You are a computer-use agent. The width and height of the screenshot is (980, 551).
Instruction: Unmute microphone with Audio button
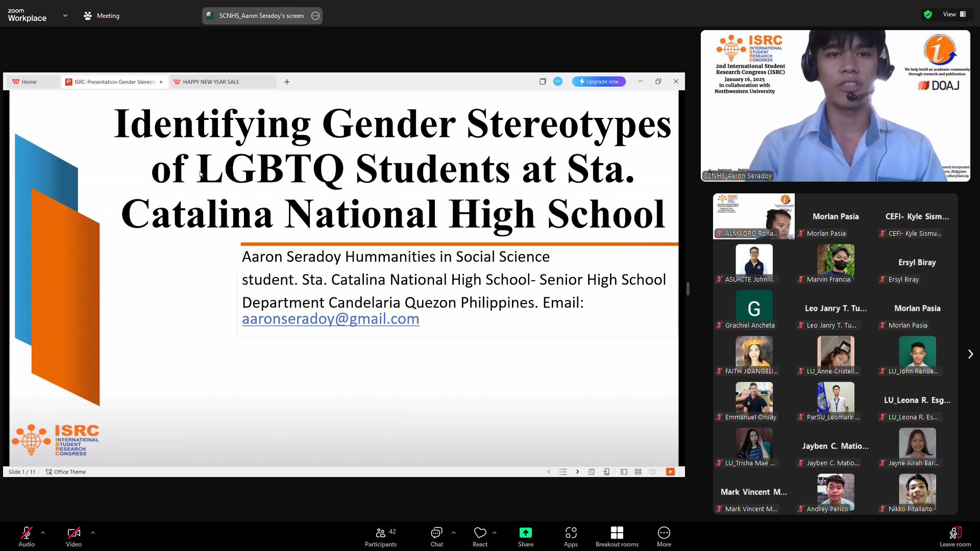pos(27,536)
